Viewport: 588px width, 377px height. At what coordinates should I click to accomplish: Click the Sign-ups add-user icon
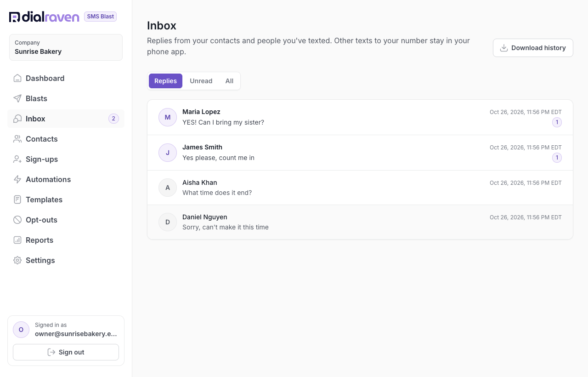(17, 159)
